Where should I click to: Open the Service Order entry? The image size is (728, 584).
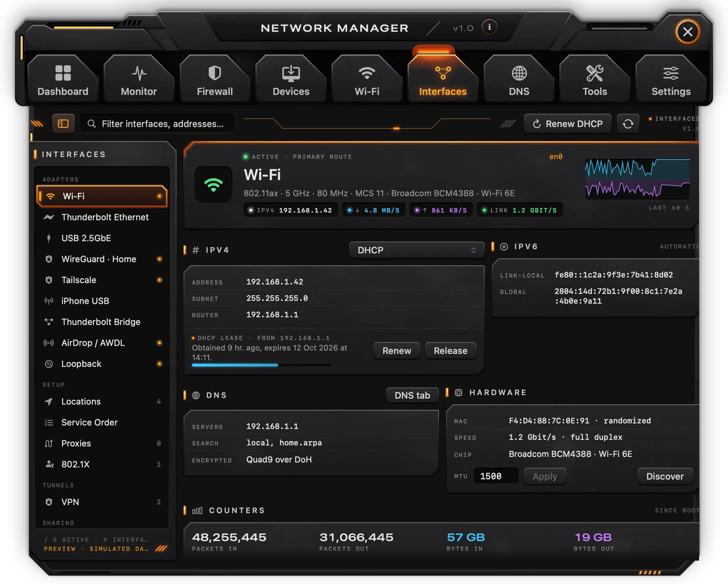pos(102,422)
